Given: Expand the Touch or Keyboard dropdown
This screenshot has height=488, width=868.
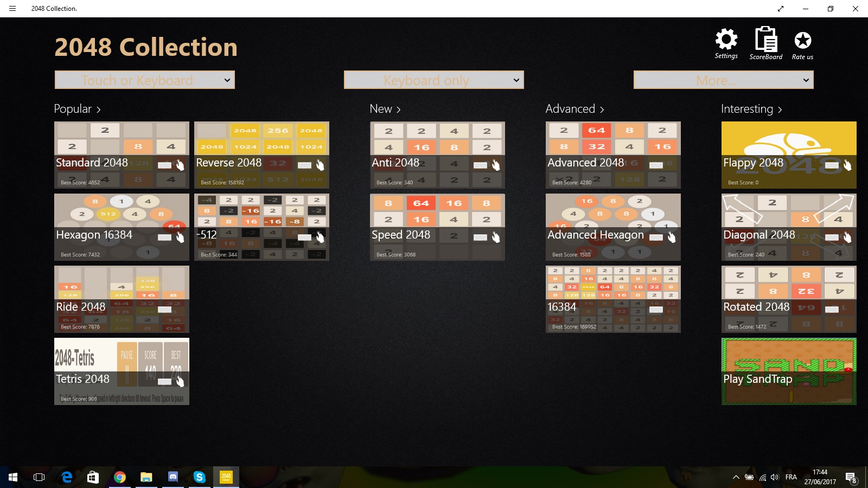Looking at the screenshot, I should pos(144,80).
